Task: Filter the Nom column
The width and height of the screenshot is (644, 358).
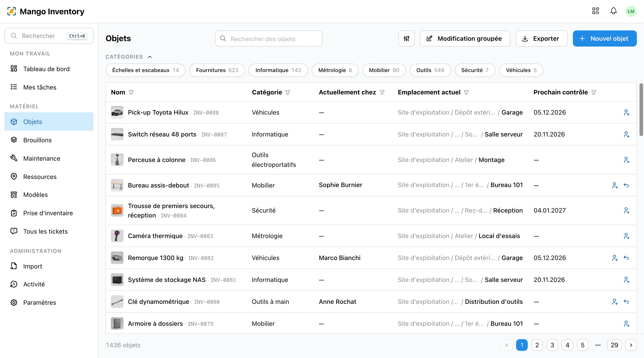Action: (x=131, y=93)
